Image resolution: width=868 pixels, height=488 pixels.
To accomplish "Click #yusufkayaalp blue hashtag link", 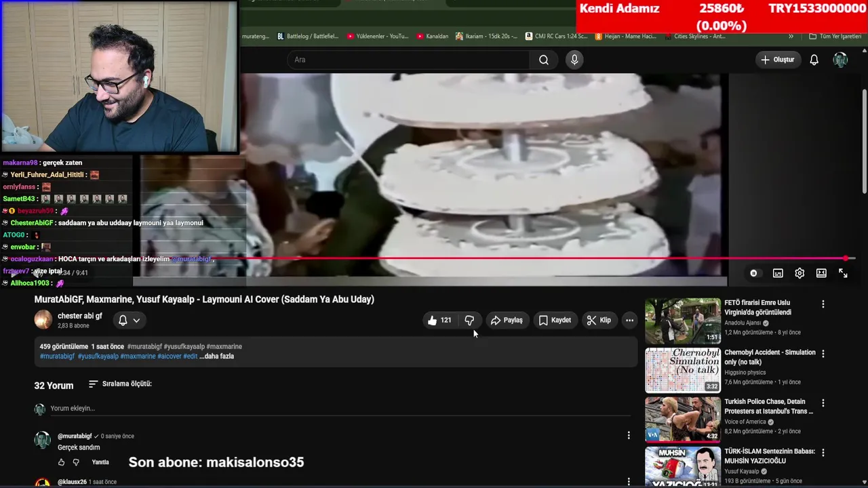I will pyautogui.click(x=98, y=356).
